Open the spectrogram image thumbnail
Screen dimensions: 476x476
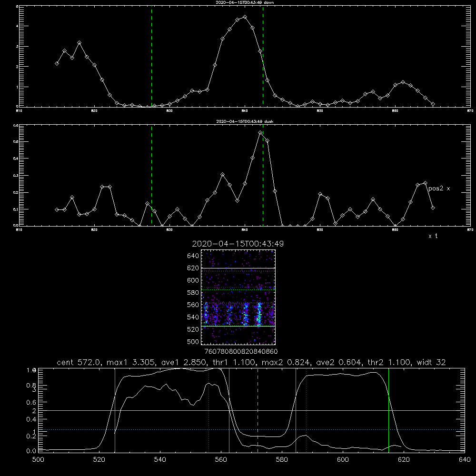click(238, 297)
